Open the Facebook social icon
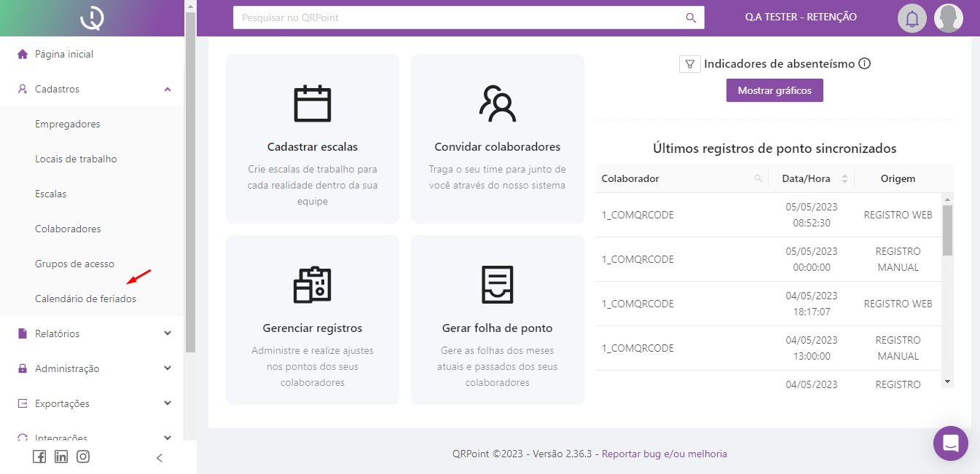The height and width of the screenshot is (474, 980). coord(39,457)
